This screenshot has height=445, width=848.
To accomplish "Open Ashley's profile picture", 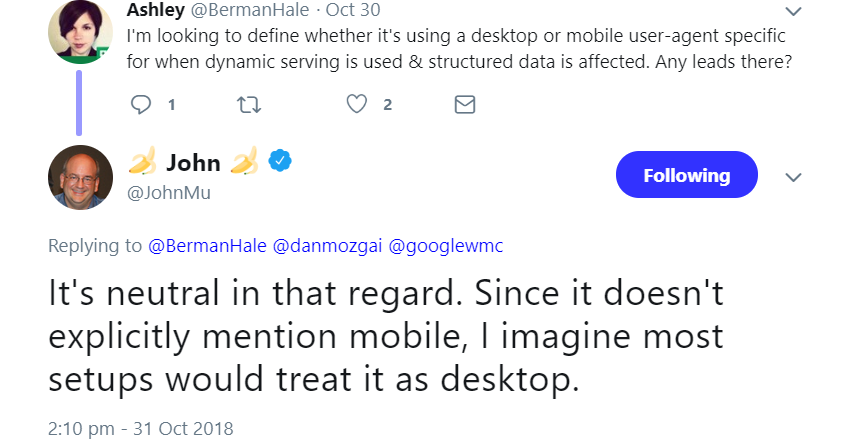I will pos(80,31).
